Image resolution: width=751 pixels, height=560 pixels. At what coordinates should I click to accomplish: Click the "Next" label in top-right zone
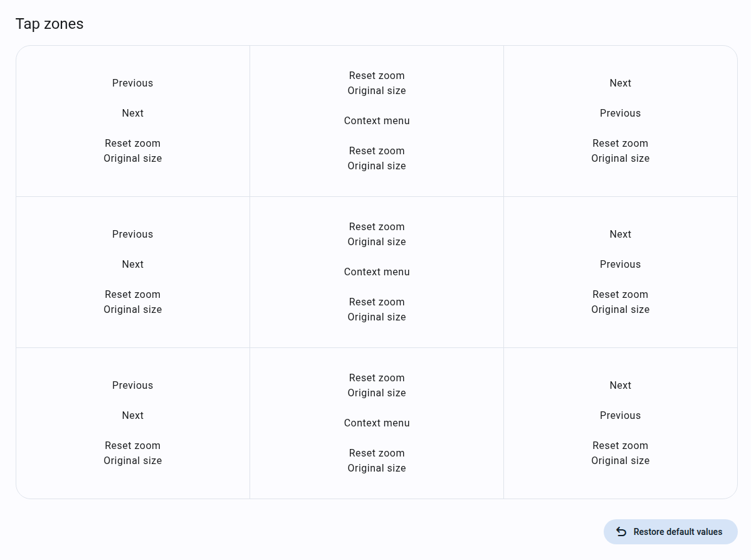620,83
